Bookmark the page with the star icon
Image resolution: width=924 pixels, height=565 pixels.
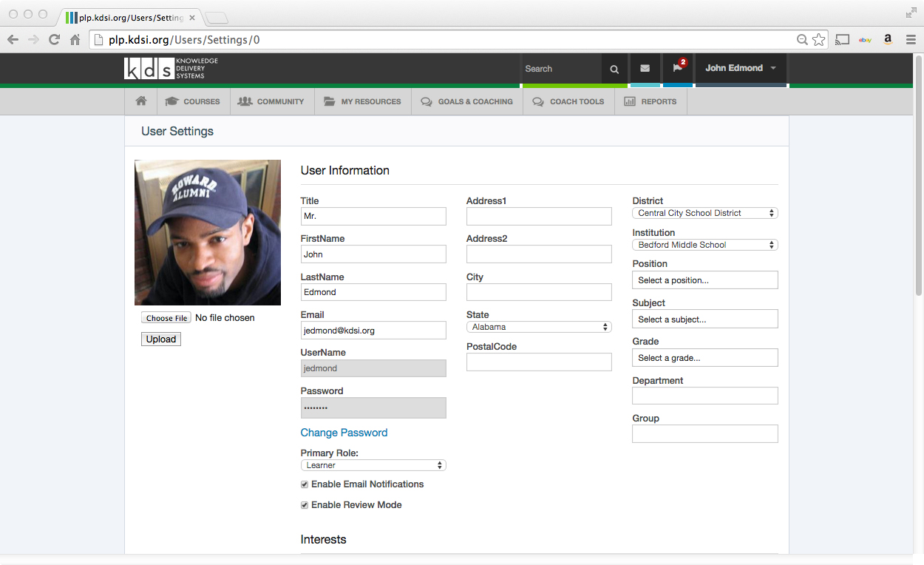point(818,40)
